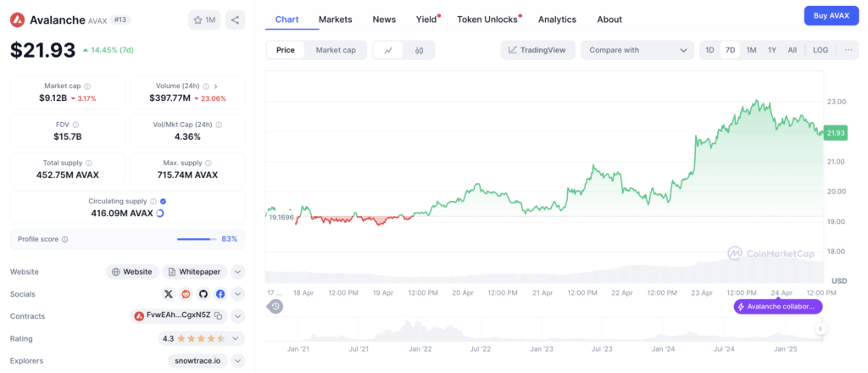868x373 pixels.
Task: Open the GitHub social link
Action: click(x=203, y=294)
